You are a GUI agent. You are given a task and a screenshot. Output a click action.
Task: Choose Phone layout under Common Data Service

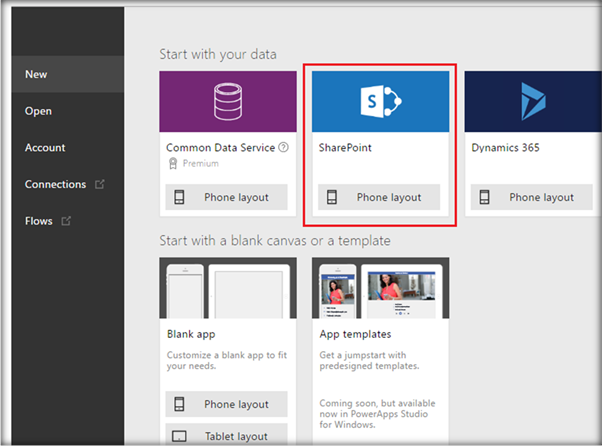(x=227, y=197)
